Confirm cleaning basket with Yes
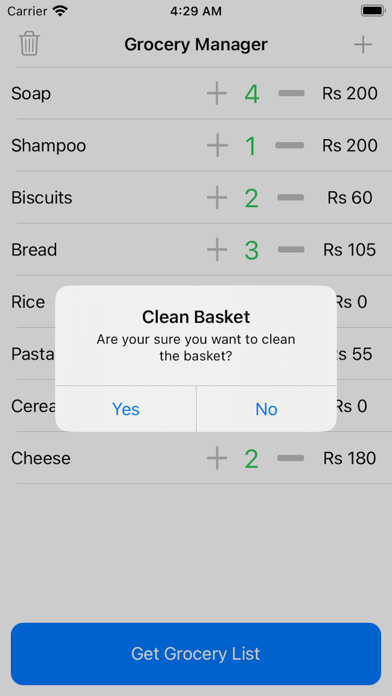 click(126, 409)
